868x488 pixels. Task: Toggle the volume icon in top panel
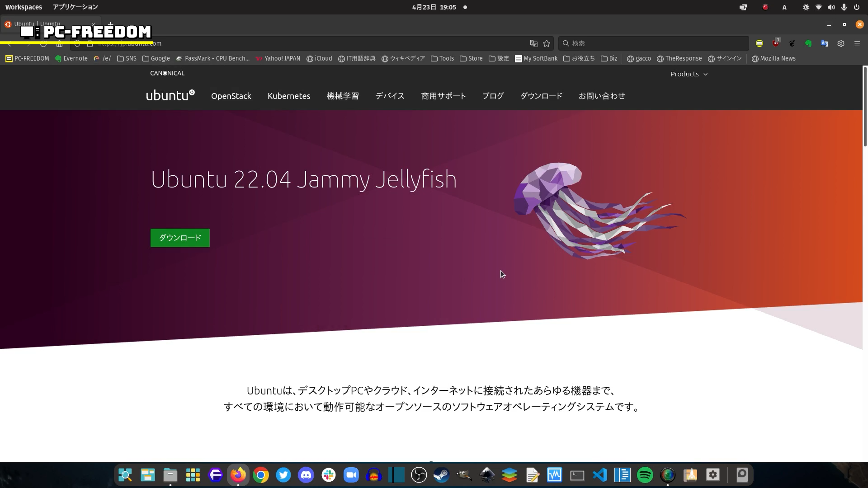point(831,7)
